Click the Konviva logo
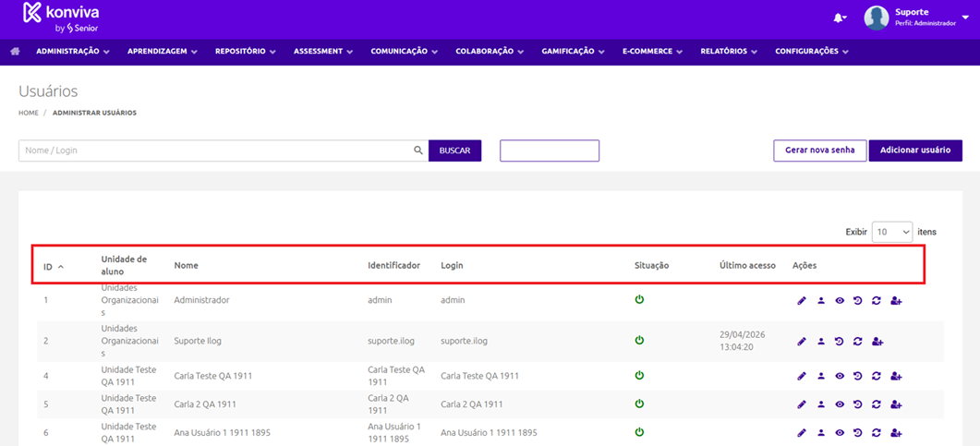 click(x=61, y=18)
